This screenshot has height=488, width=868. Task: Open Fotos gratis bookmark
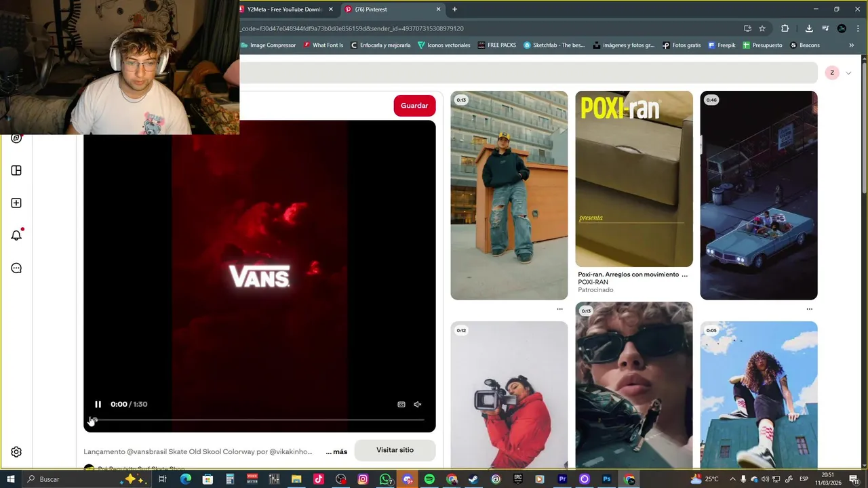[682, 45]
